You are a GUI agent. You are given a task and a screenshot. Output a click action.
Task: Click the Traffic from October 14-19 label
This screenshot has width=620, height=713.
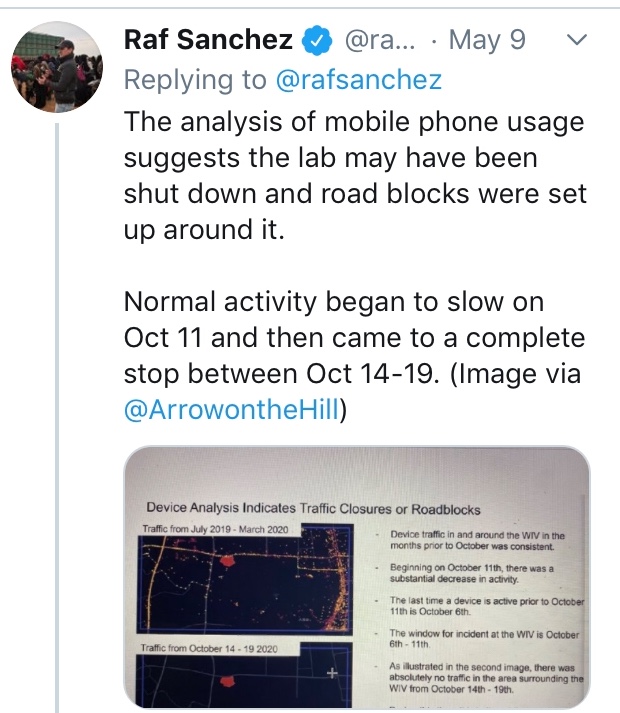tap(209, 649)
